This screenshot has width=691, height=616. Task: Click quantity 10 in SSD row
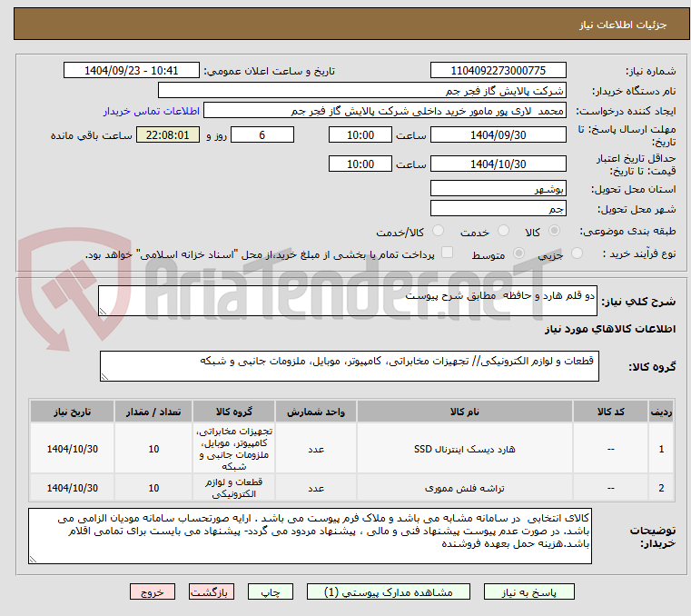[x=153, y=449]
